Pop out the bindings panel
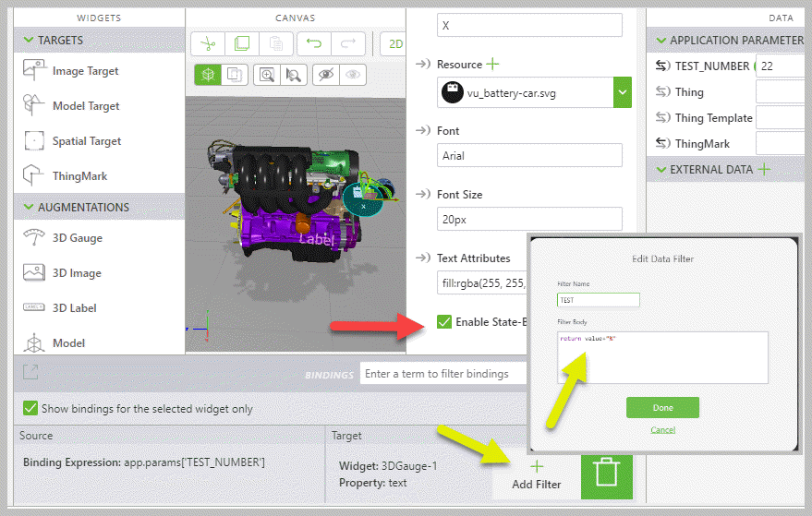 (30, 372)
